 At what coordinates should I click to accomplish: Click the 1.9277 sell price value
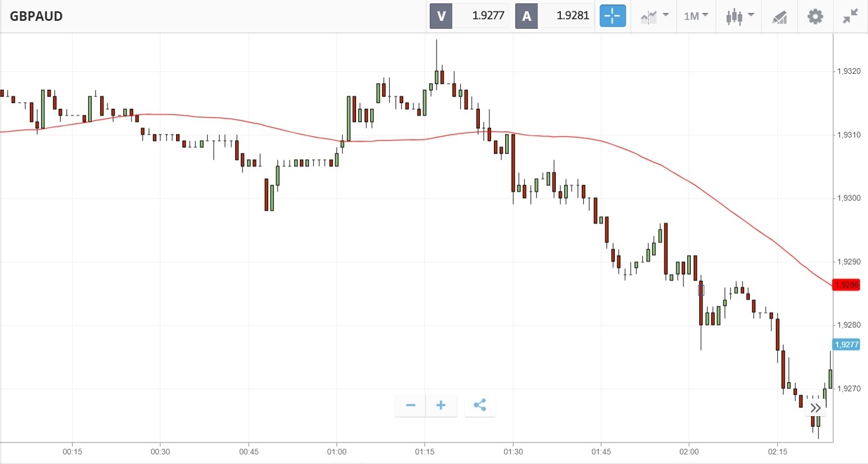click(488, 16)
